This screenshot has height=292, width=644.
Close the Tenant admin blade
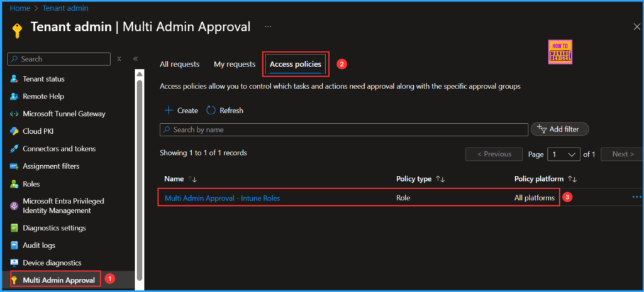pyautogui.click(x=636, y=26)
